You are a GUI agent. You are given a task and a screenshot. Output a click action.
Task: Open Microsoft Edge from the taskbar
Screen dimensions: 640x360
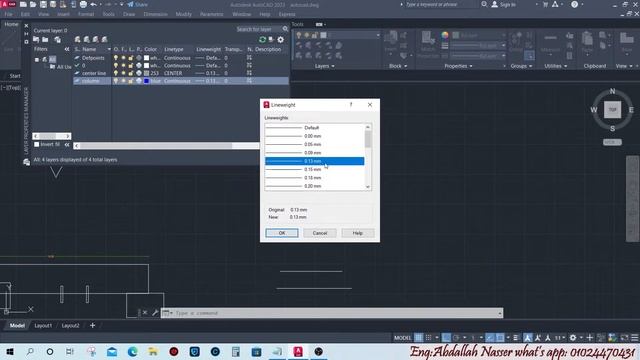pyautogui.click(x=132, y=351)
